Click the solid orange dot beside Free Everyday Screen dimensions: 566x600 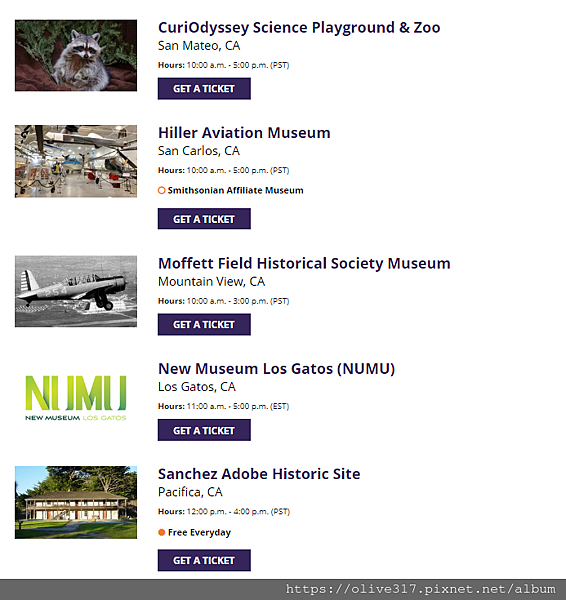(x=161, y=532)
